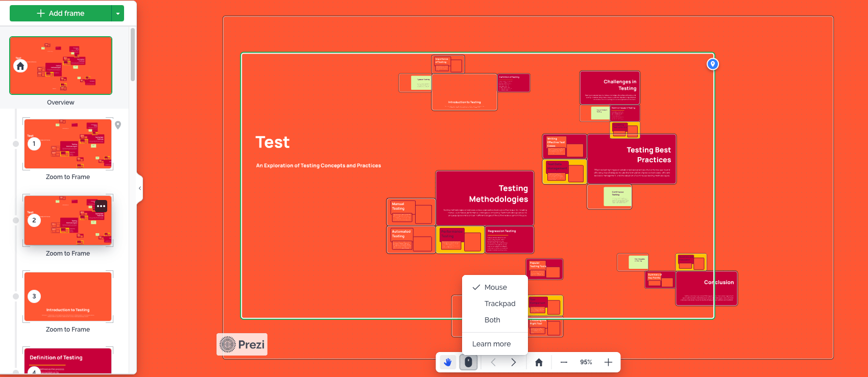Image resolution: width=868 pixels, height=377 pixels.
Task: Click the step 1 number badge
Action: (x=34, y=144)
